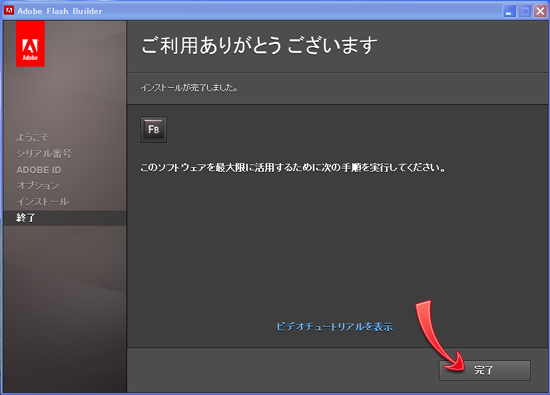Minimize the Adobe Flash Builder window

tap(509, 11)
